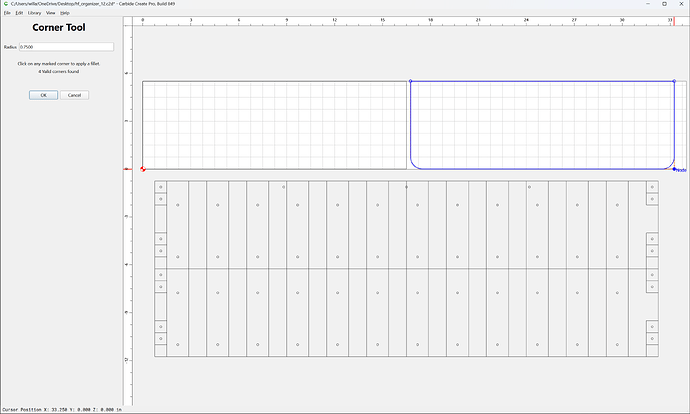This screenshot has width=690, height=414.
Task: Maximize the Carbide Create window
Action: 664,4
